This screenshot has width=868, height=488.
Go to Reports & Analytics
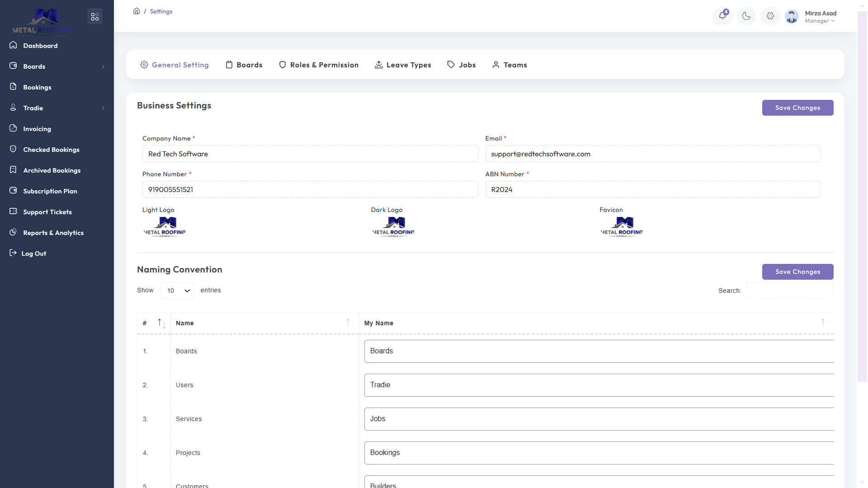pyautogui.click(x=53, y=233)
